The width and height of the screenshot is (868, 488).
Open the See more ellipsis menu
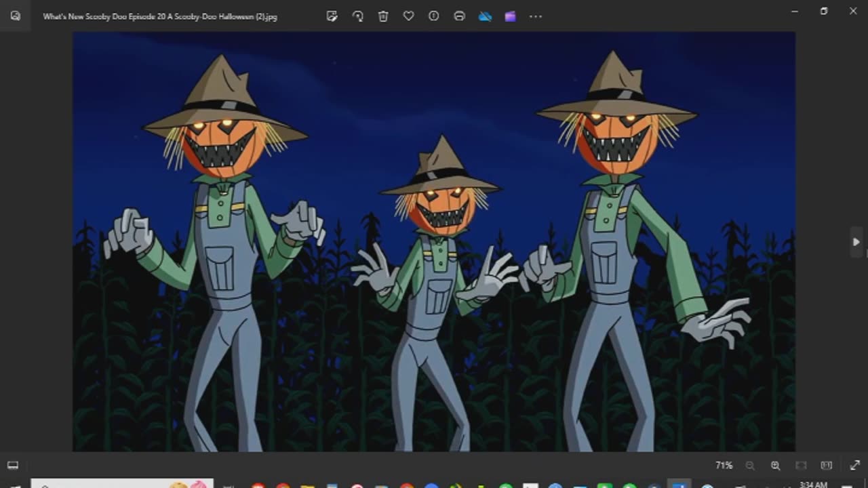[x=536, y=16]
